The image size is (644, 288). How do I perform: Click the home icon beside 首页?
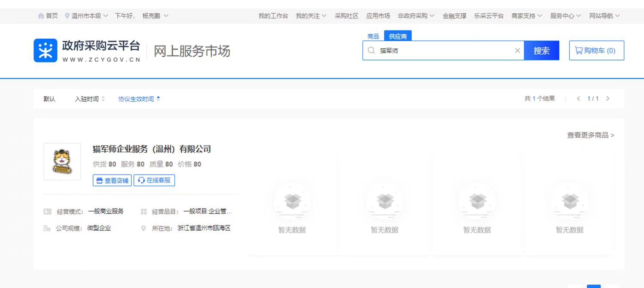click(41, 16)
